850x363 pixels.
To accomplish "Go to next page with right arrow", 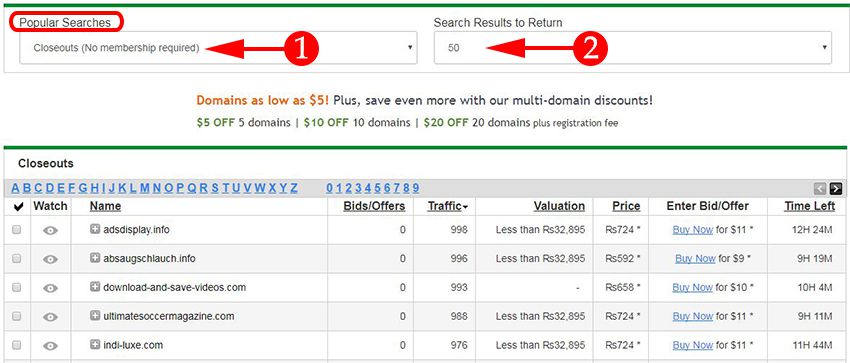I will (835, 189).
